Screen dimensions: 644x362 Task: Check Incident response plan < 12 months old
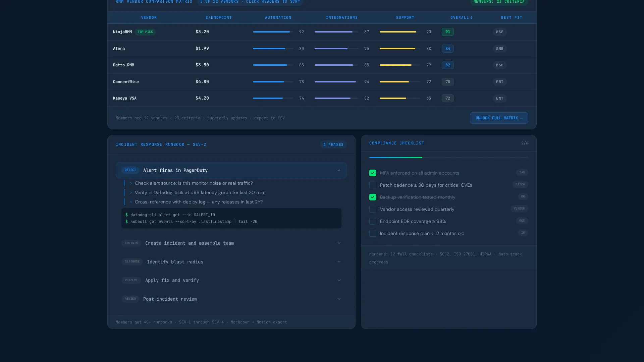[x=373, y=233]
